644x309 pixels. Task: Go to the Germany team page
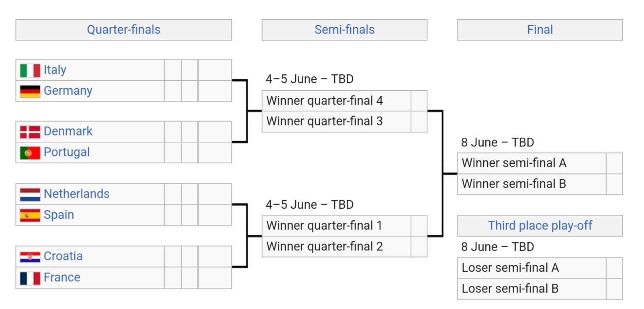click(68, 91)
